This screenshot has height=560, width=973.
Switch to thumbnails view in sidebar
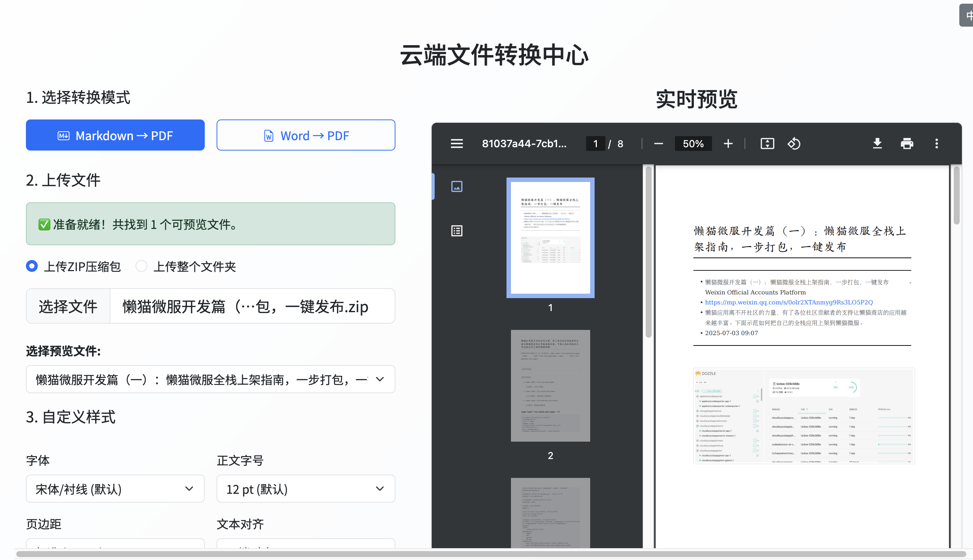click(x=457, y=186)
